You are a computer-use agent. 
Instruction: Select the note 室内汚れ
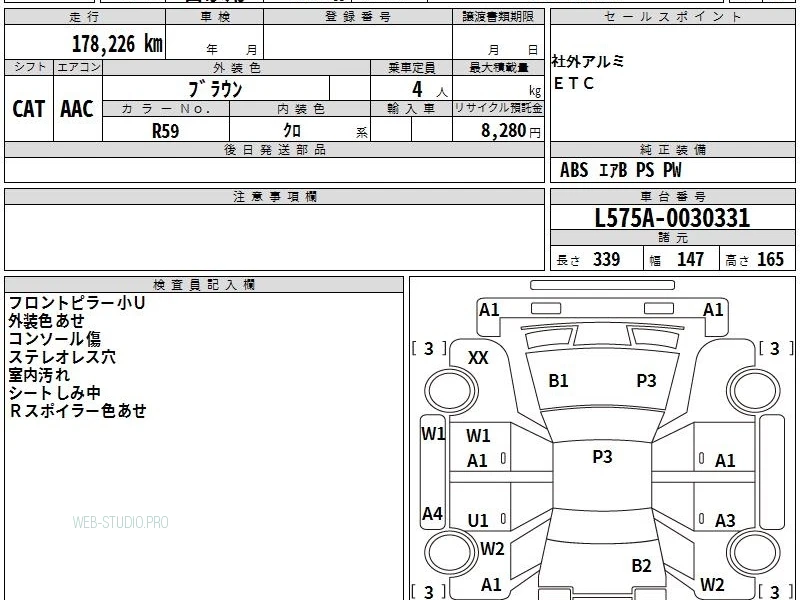pyautogui.click(x=39, y=375)
